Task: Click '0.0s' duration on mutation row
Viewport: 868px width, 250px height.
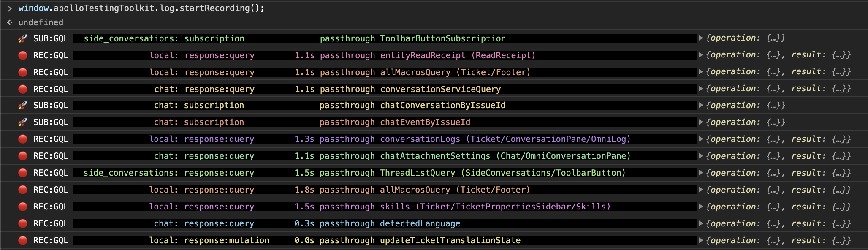Action: (x=304, y=240)
